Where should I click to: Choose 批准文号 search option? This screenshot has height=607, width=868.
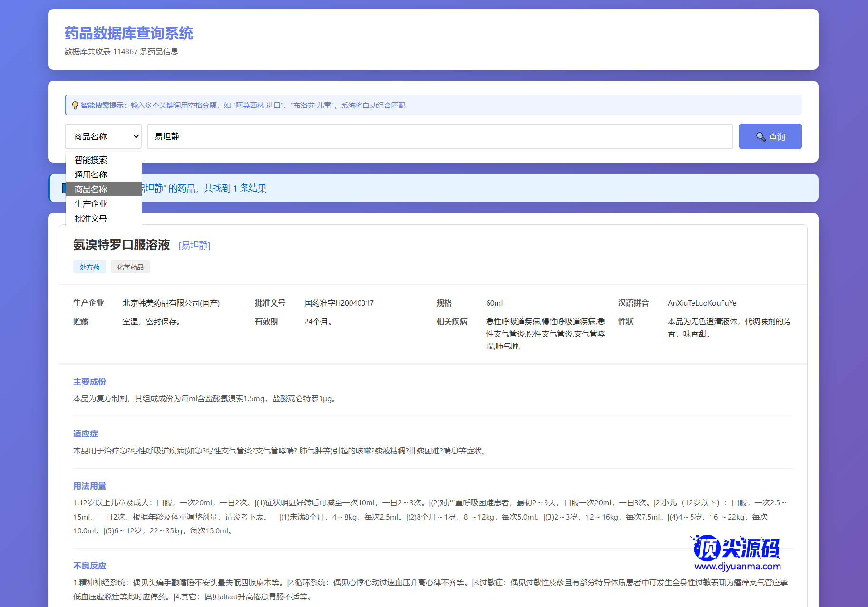coord(91,219)
